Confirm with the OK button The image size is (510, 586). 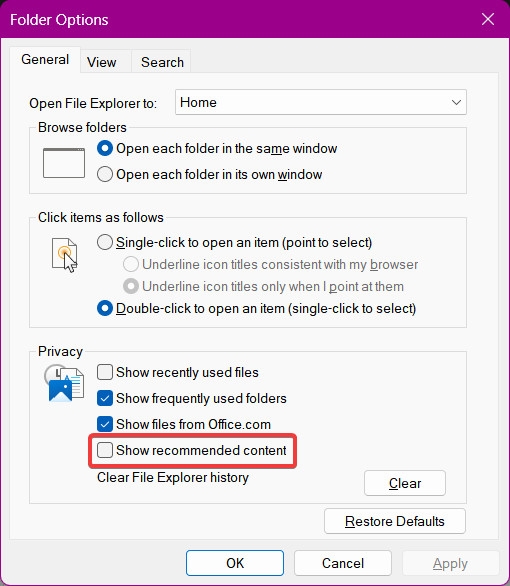235,563
